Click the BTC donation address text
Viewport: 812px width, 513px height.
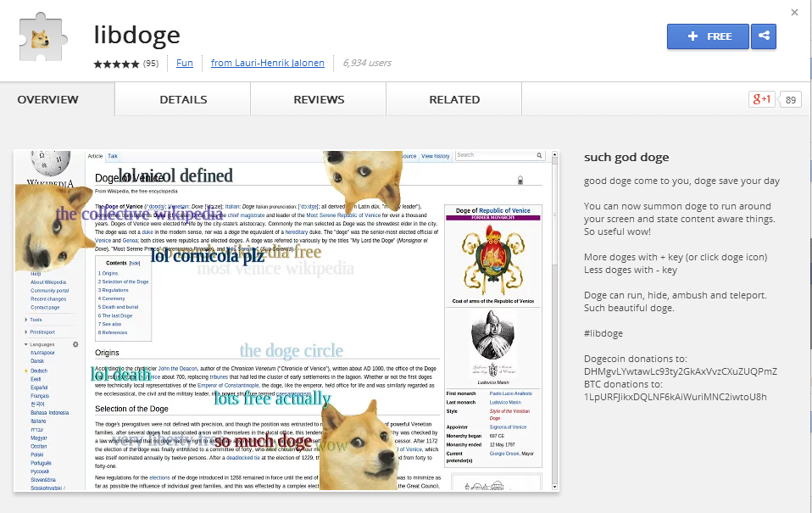point(676,397)
